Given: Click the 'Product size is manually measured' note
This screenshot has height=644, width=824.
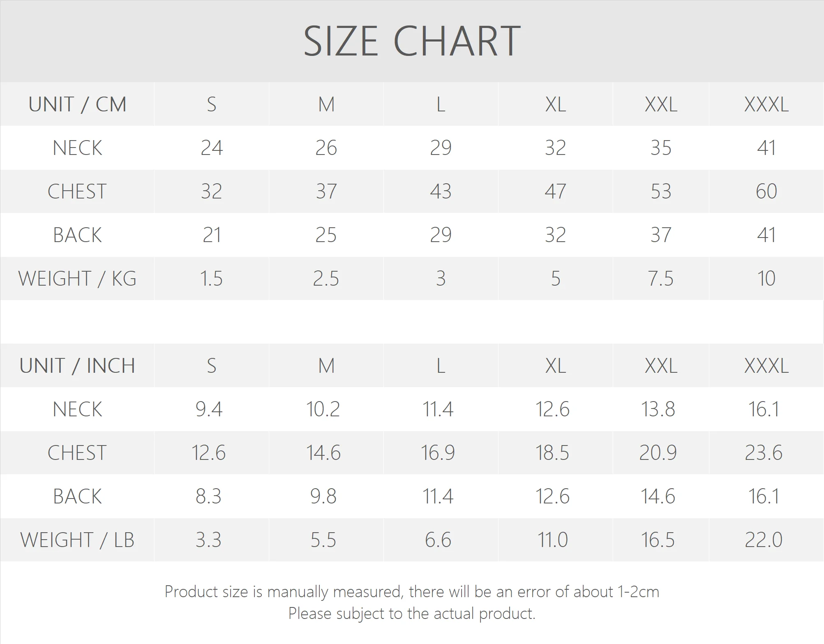Looking at the screenshot, I should click(412, 592).
